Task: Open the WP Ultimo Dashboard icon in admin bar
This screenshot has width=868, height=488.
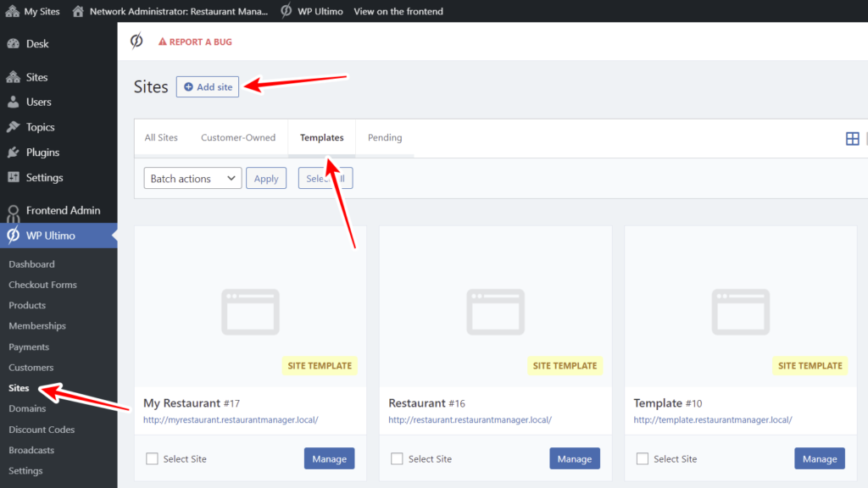Action: [x=286, y=11]
